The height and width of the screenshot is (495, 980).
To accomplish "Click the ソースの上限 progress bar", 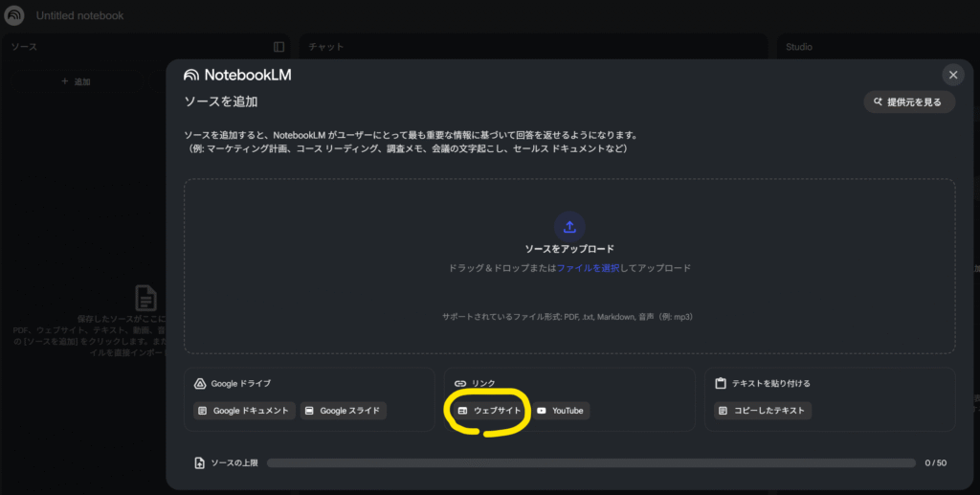I will [591, 463].
